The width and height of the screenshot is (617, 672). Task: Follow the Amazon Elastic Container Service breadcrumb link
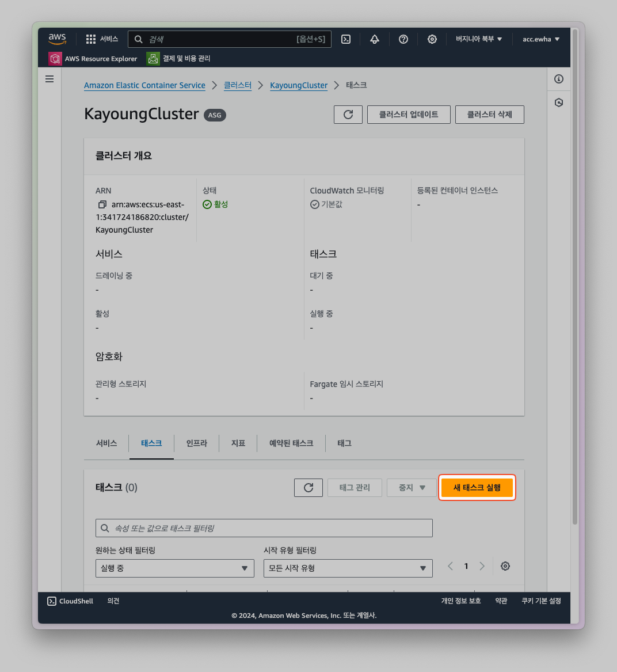144,85
